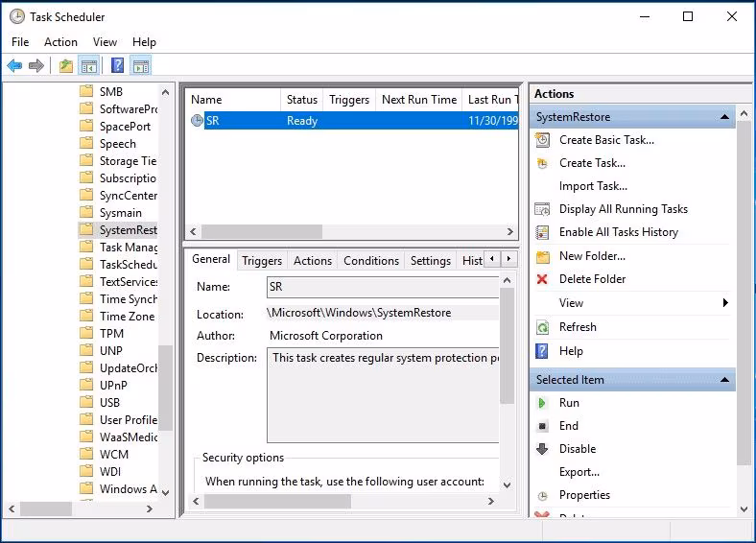This screenshot has width=756, height=543.
Task: Click the Disable down-arrow icon
Action: pos(542,449)
